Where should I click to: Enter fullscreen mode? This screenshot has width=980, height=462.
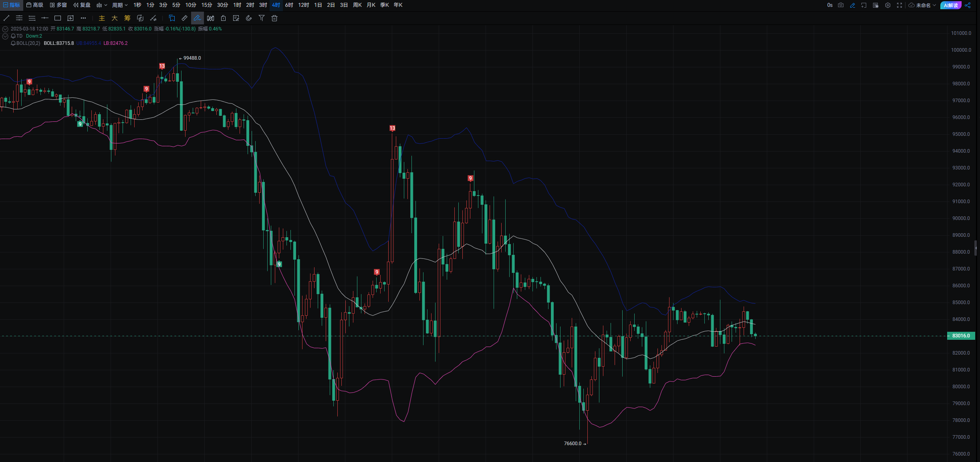(899, 5)
